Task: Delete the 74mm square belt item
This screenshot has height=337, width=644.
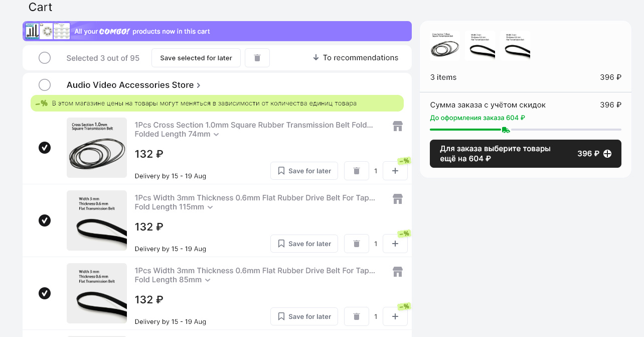Action: [x=357, y=171]
